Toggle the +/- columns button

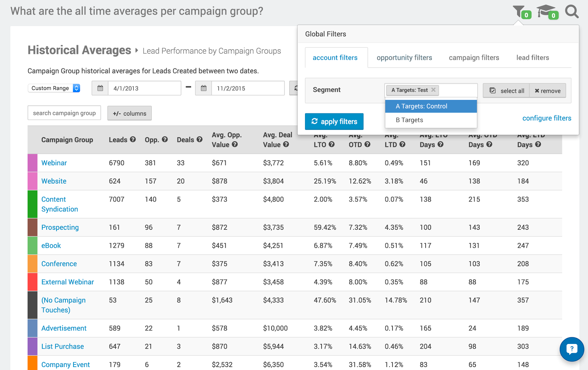129,113
